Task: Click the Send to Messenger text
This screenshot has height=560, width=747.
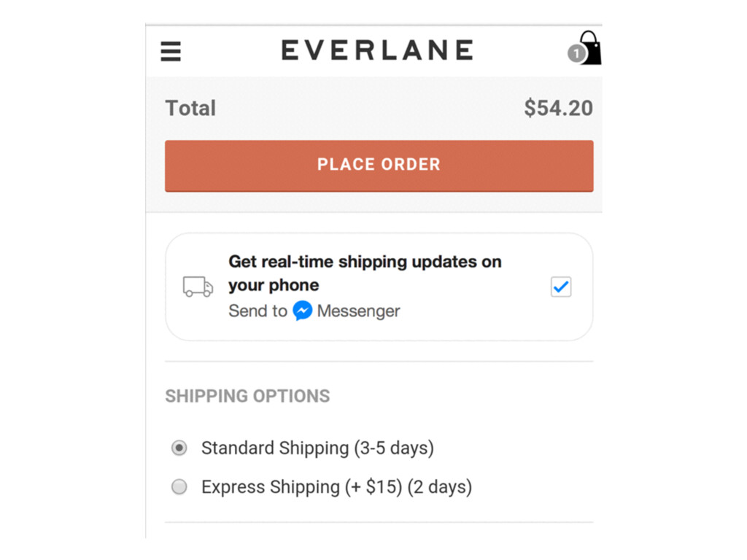Action: [x=314, y=311]
